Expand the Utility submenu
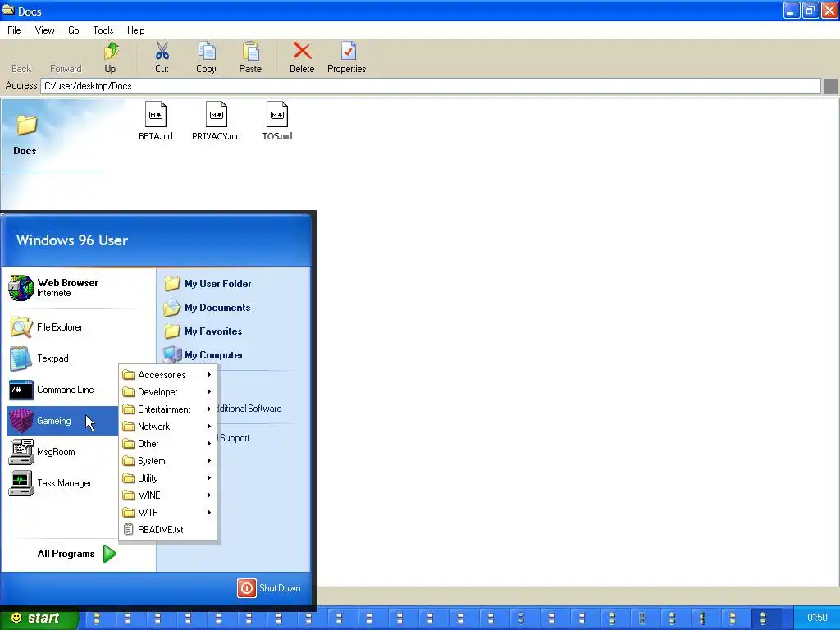The width and height of the screenshot is (840, 630). coord(167,478)
